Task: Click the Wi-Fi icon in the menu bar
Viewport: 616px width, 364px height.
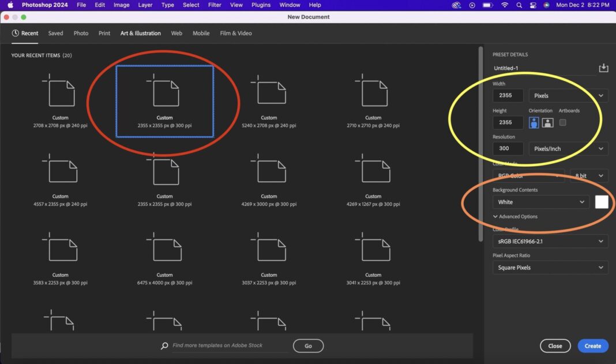Action: (x=504, y=5)
